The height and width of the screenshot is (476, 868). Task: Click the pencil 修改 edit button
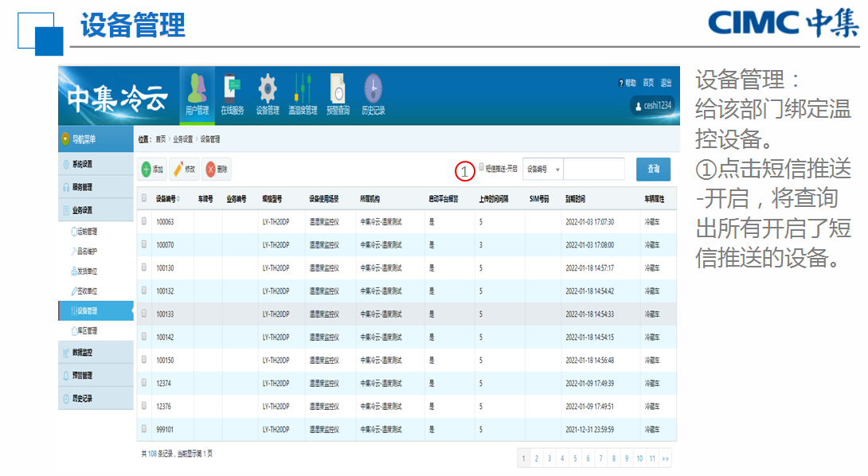(184, 170)
